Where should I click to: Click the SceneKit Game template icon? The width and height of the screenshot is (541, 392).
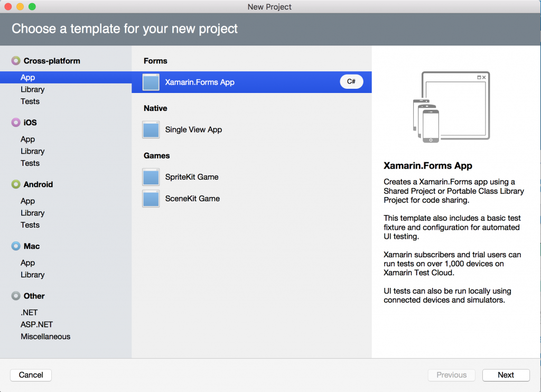pos(151,199)
